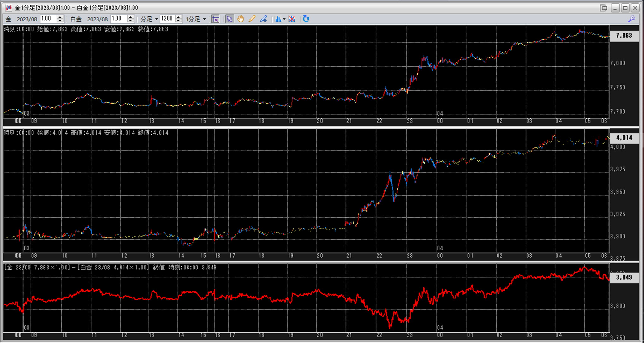Click the blue reload refresh icon
Screen dimensions: 644x343
pyautogui.click(x=306, y=19)
